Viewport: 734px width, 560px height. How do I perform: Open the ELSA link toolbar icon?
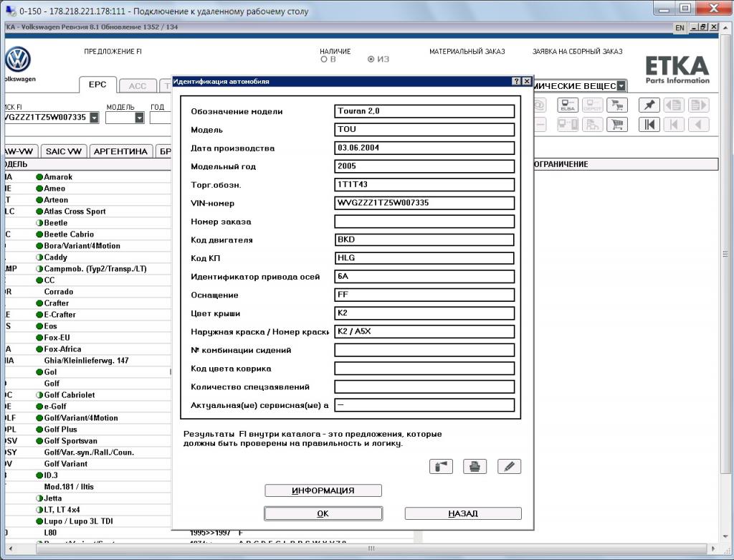(568, 105)
